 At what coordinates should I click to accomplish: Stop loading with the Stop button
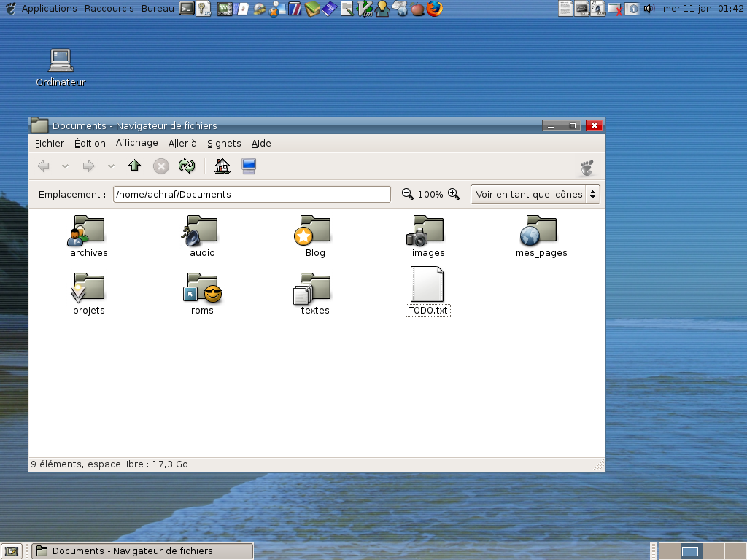point(161,166)
